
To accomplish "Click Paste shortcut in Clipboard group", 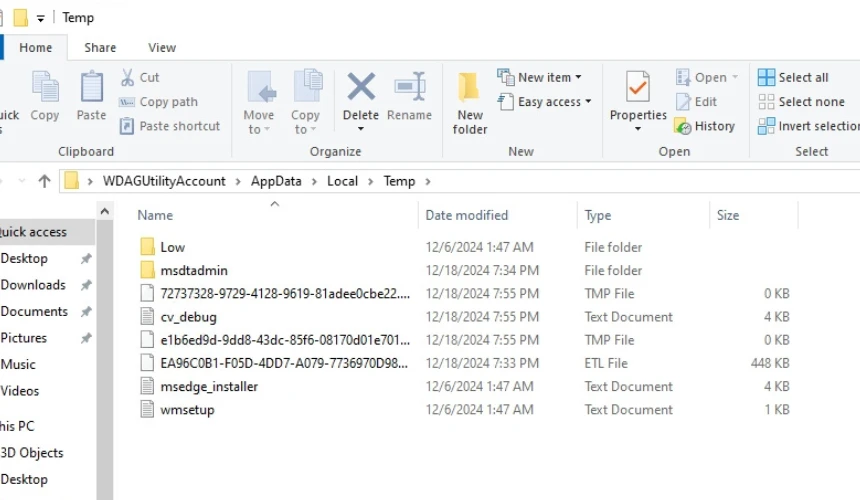I will coord(170,126).
